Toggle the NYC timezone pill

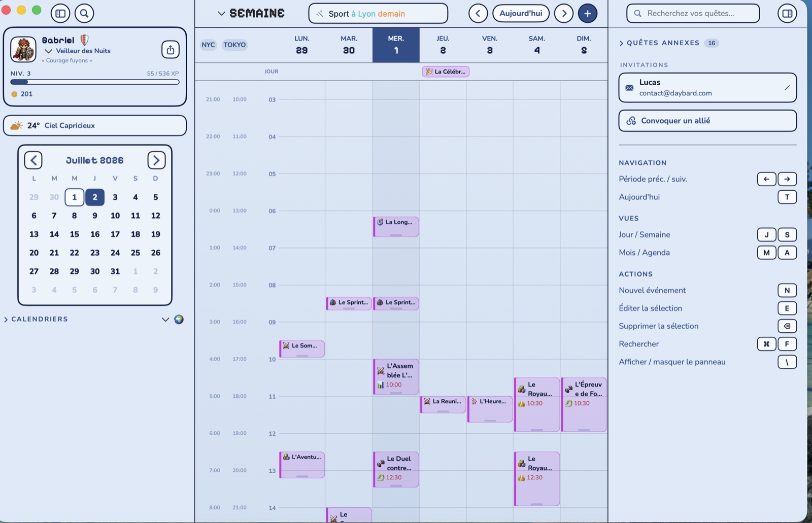(208, 45)
